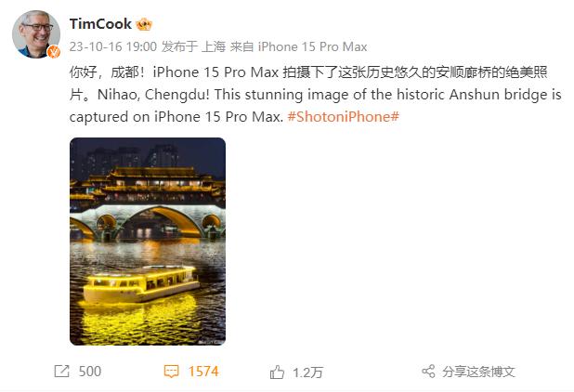Click the crown VIP badge beside TimCook
Image resolution: width=574 pixels, height=392 pixels.
(144, 24)
